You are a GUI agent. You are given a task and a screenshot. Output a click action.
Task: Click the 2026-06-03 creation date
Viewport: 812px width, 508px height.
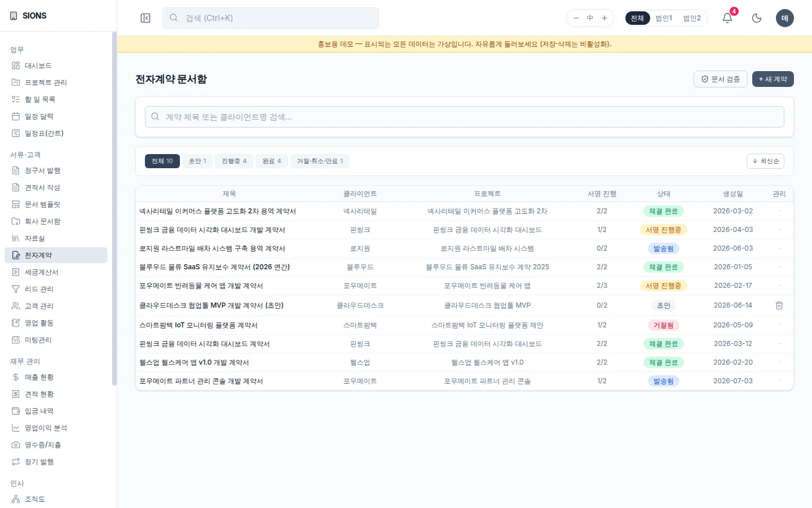(x=733, y=248)
